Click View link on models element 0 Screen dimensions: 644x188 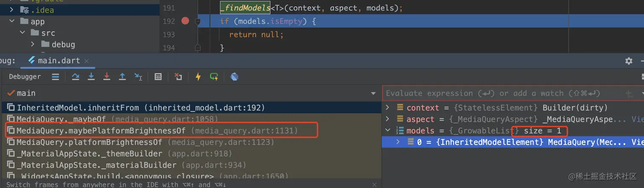(x=638, y=142)
